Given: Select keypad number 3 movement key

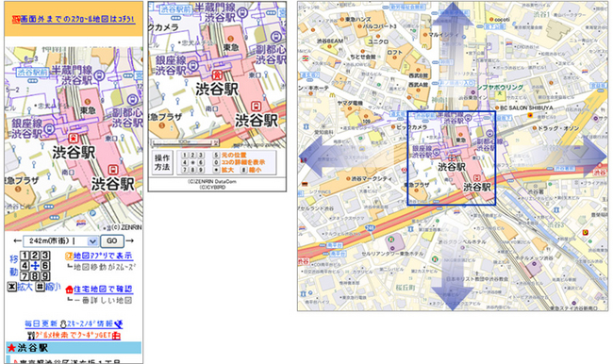Looking at the screenshot, I should tap(46, 256).
